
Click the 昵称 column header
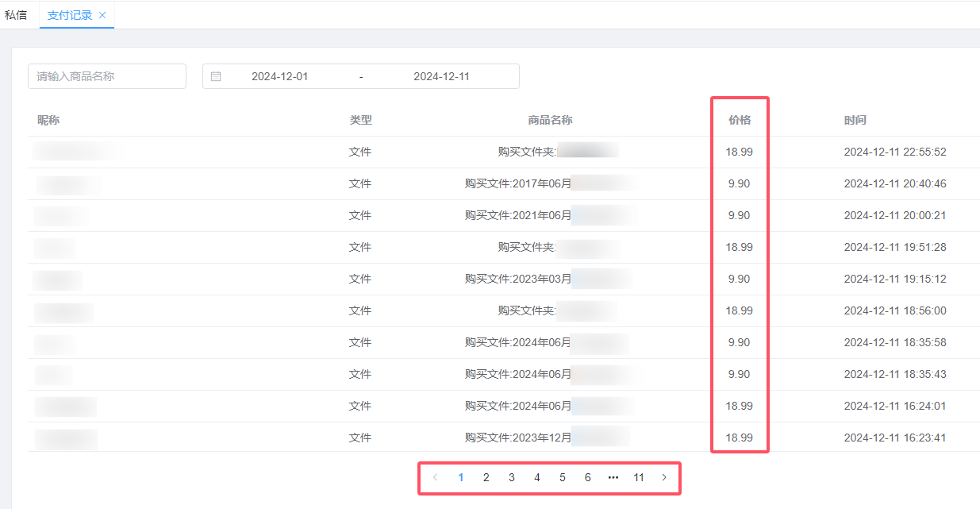coord(48,120)
